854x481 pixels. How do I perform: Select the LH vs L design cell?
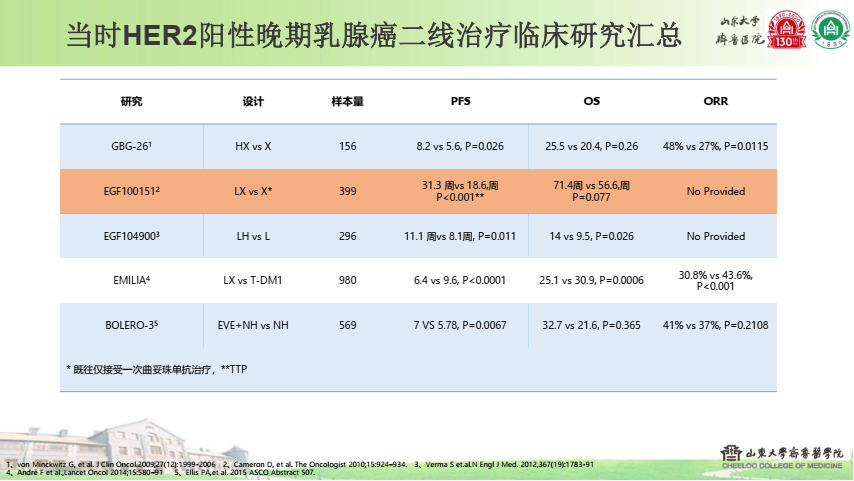click(x=253, y=236)
